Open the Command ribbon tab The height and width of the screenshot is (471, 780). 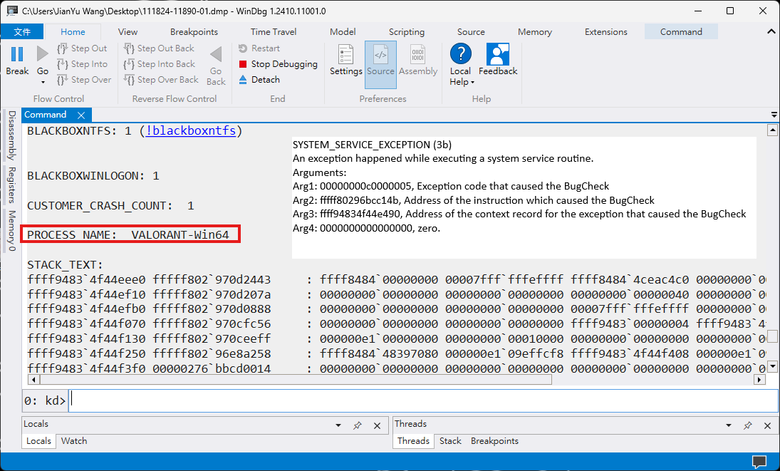[x=681, y=32]
